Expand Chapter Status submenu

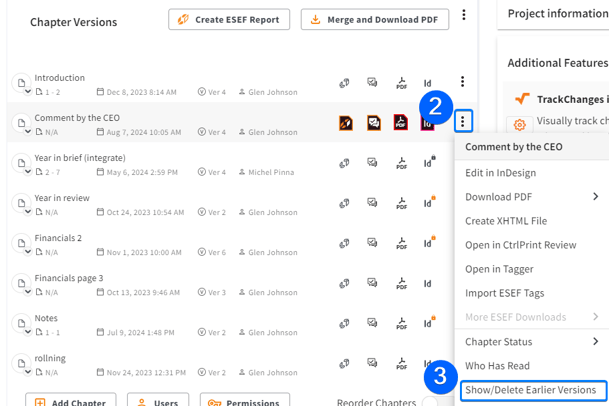tap(595, 341)
